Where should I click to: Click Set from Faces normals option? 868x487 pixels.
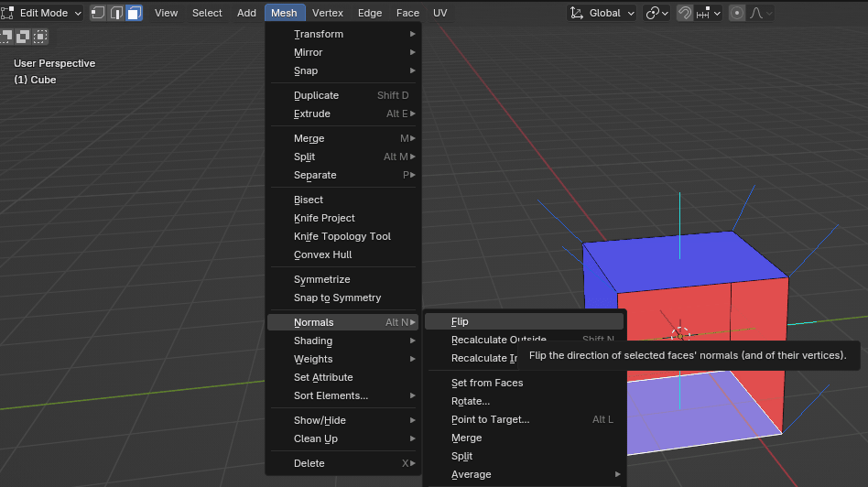coord(487,383)
